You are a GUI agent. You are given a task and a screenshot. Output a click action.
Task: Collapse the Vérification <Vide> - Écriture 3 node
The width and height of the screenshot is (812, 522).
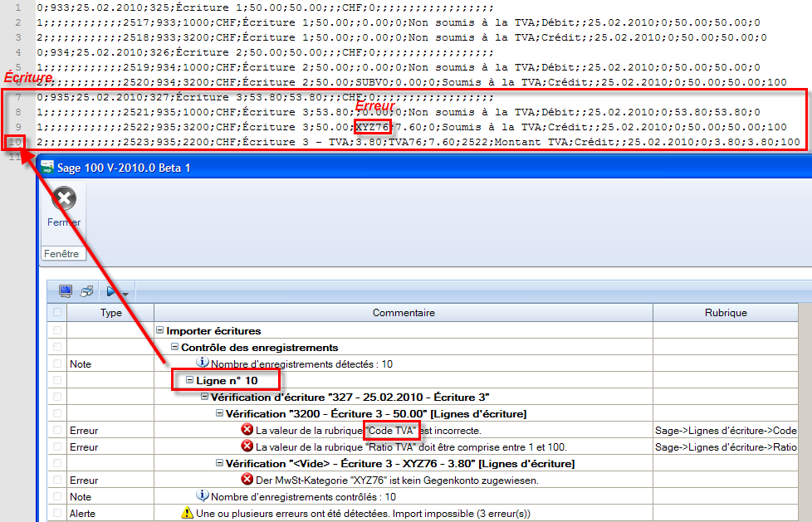219,462
